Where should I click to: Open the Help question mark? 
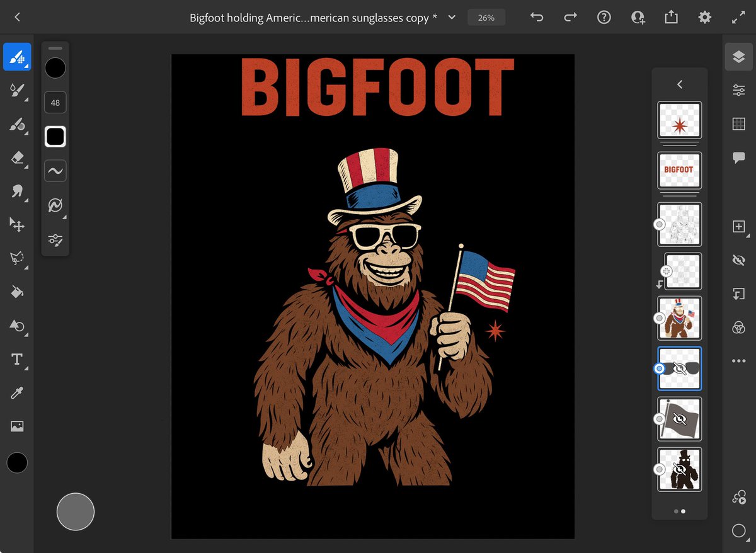pos(604,18)
